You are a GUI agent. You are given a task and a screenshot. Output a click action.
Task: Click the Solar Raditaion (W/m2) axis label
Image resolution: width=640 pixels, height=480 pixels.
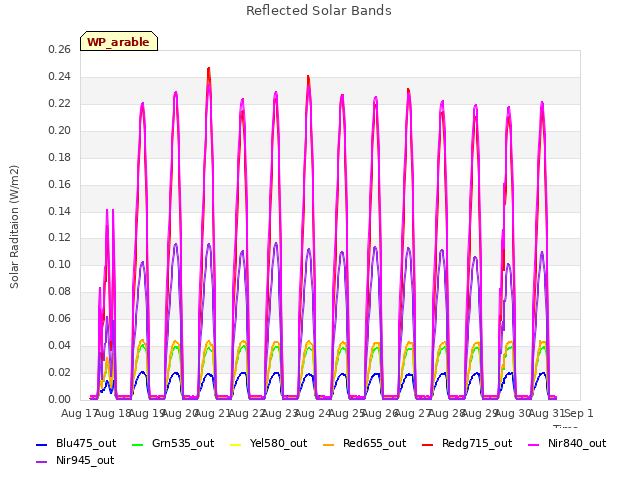(14, 227)
